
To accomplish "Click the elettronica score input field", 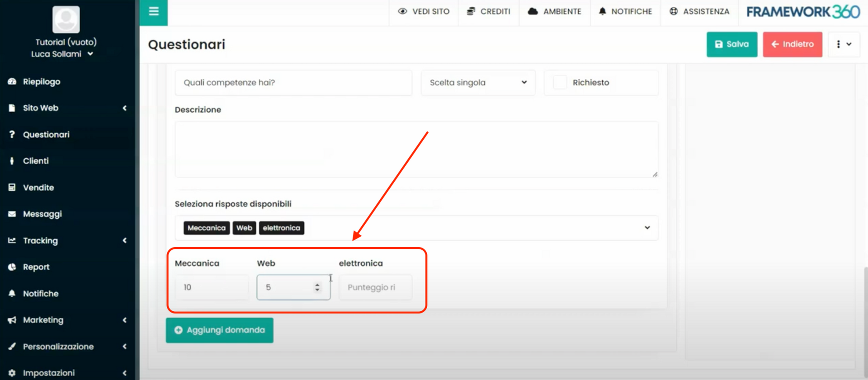I will (x=375, y=287).
